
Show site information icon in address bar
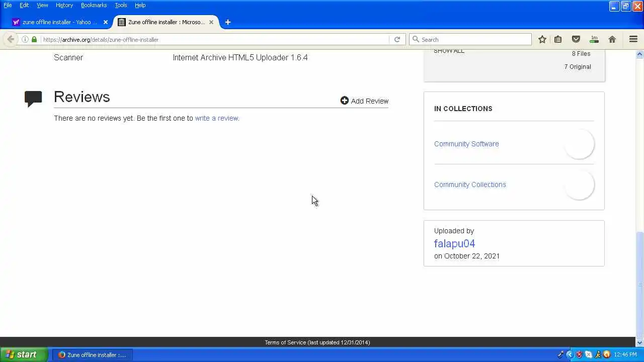25,39
